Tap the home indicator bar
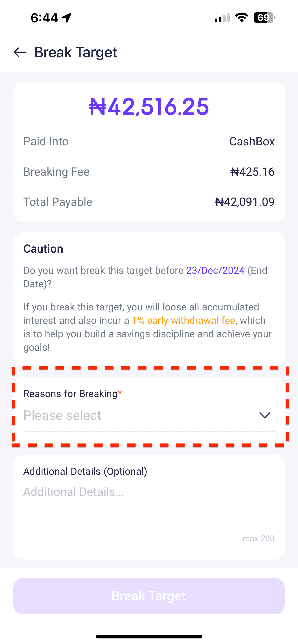The width and height of the screenshot is (298, 644). [149, 637]
